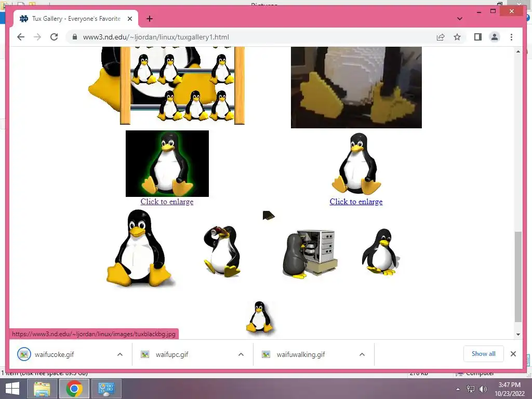532x399 pixels.
Task: Go back to the previous page
Action: coord(21,37)
